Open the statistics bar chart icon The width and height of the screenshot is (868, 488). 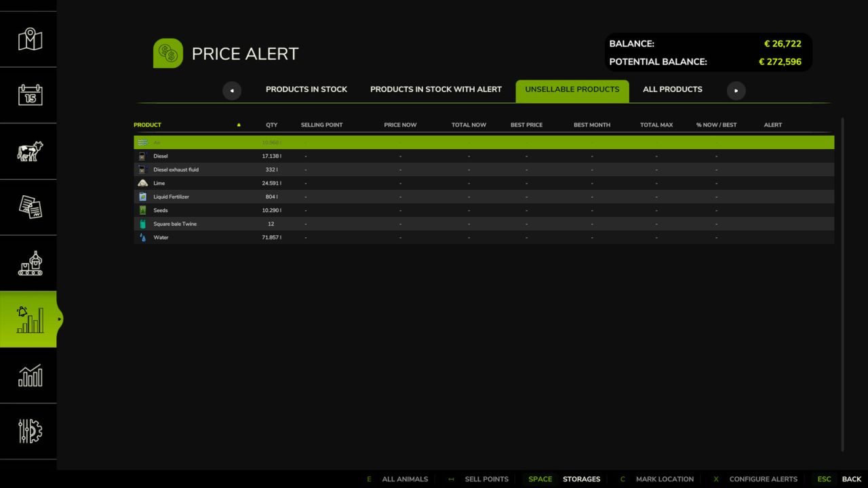[30, 375]
